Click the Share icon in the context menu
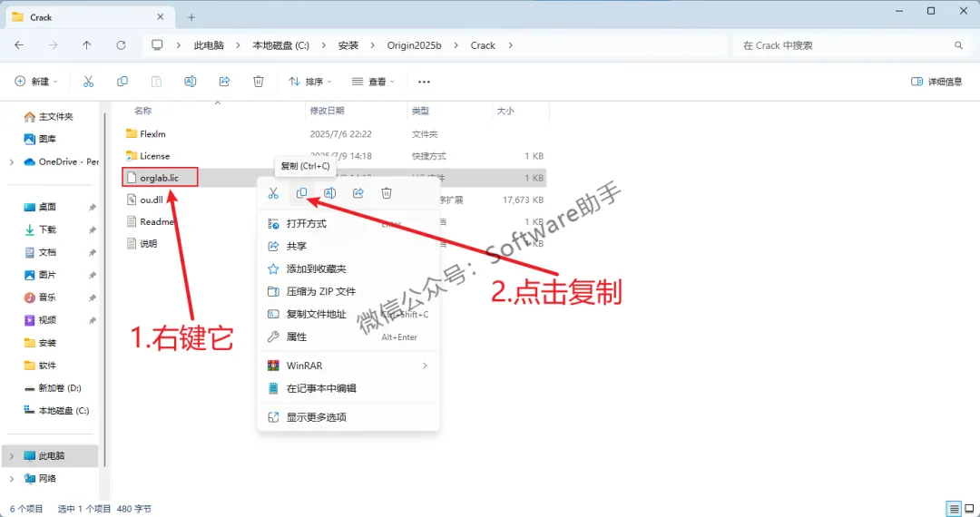 pos(358,193)
